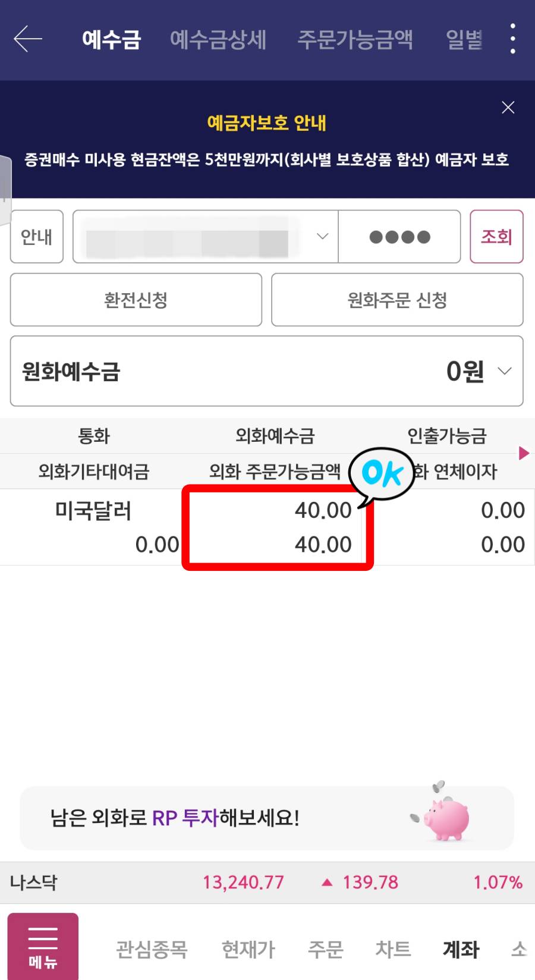535x980 pixels.
Task: Open the 주문 screen from bottom navigation
Action: 325,950
